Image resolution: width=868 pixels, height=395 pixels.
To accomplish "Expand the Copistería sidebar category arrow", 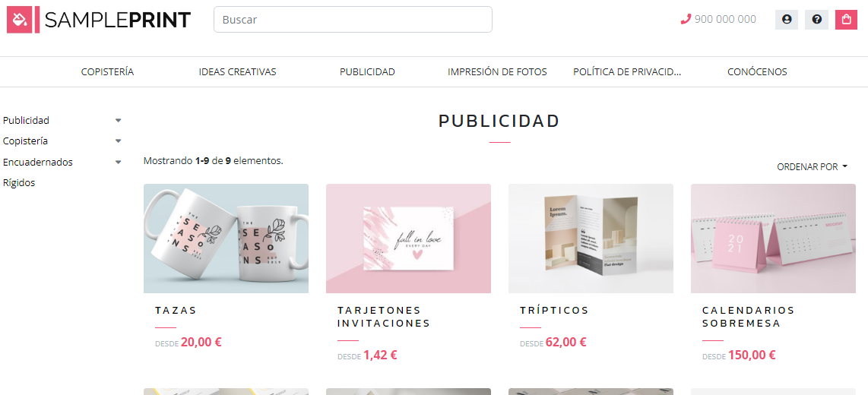I will pos(118,141).
